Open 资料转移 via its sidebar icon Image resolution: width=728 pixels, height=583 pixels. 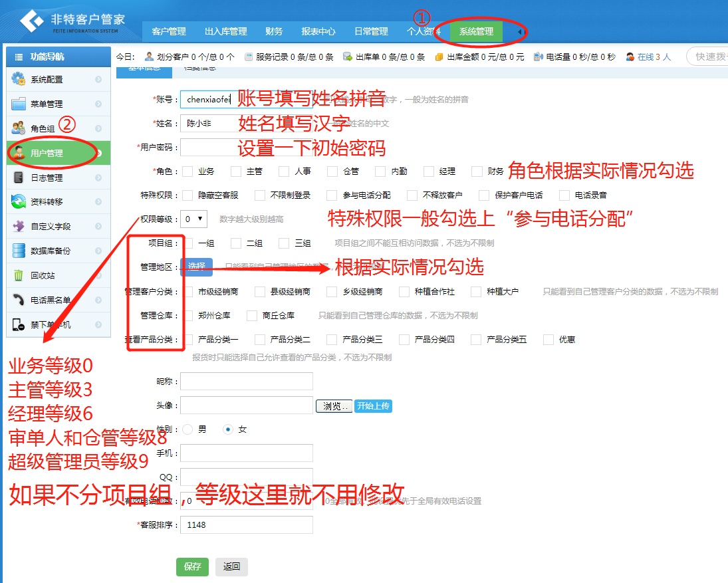18,201
